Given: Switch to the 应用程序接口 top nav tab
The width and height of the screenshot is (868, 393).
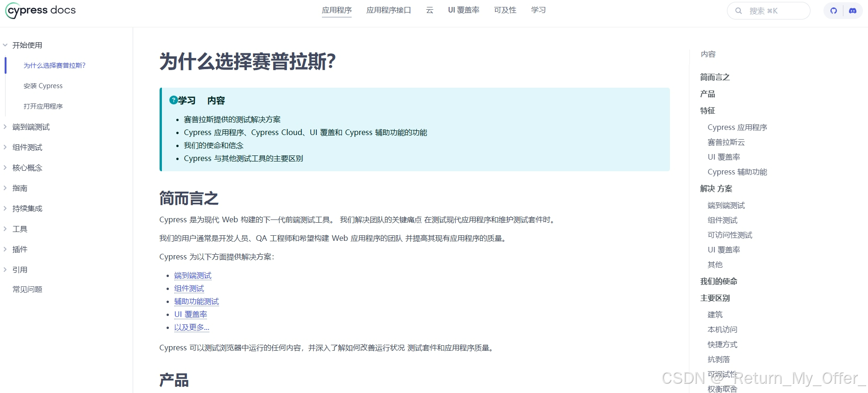Looking at the screenshot, I should [389, 10].
